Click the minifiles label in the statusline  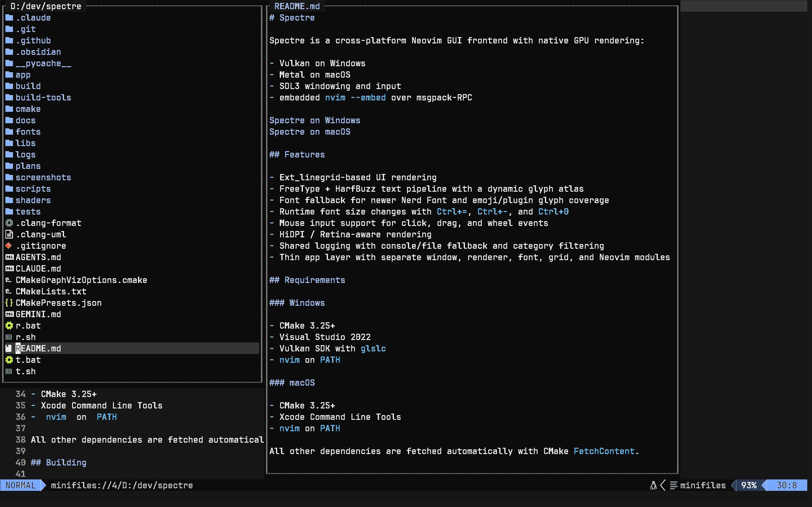pyautogui.click(x=703, y=485)
